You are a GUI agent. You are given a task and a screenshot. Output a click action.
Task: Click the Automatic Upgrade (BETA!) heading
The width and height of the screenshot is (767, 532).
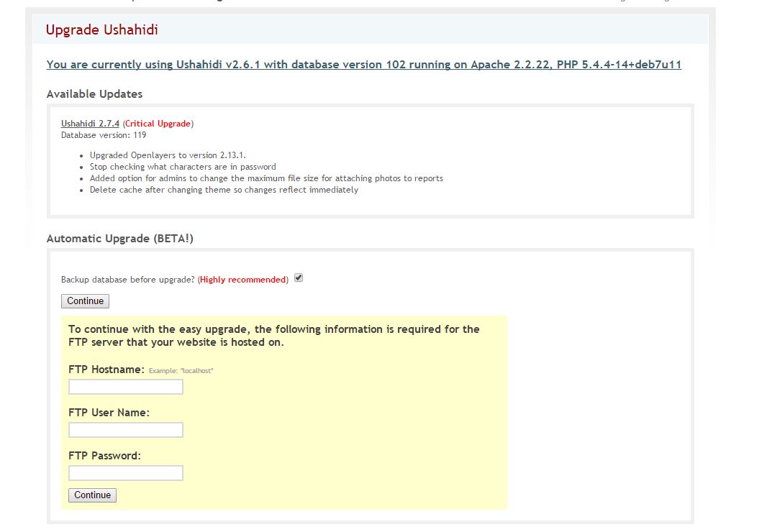(119, 239)
